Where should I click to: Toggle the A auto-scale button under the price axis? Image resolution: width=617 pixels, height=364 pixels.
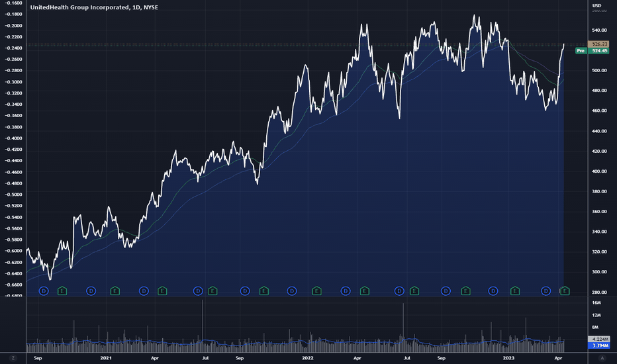point(602,358)
